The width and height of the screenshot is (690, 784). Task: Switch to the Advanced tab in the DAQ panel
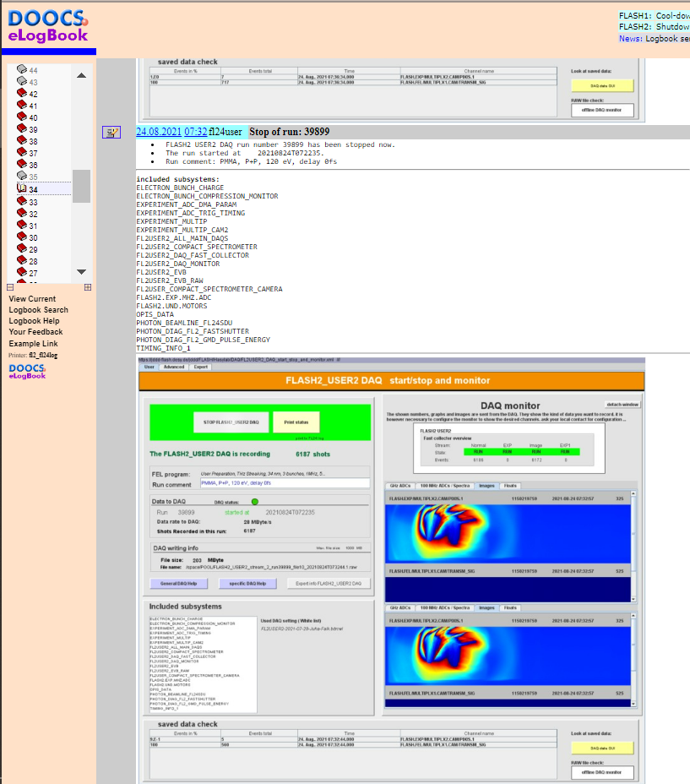tap(173, 367)
